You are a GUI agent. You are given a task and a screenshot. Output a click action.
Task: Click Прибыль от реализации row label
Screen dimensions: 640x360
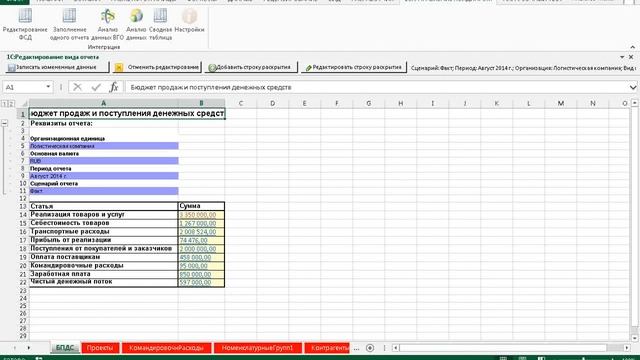point(104,240)
